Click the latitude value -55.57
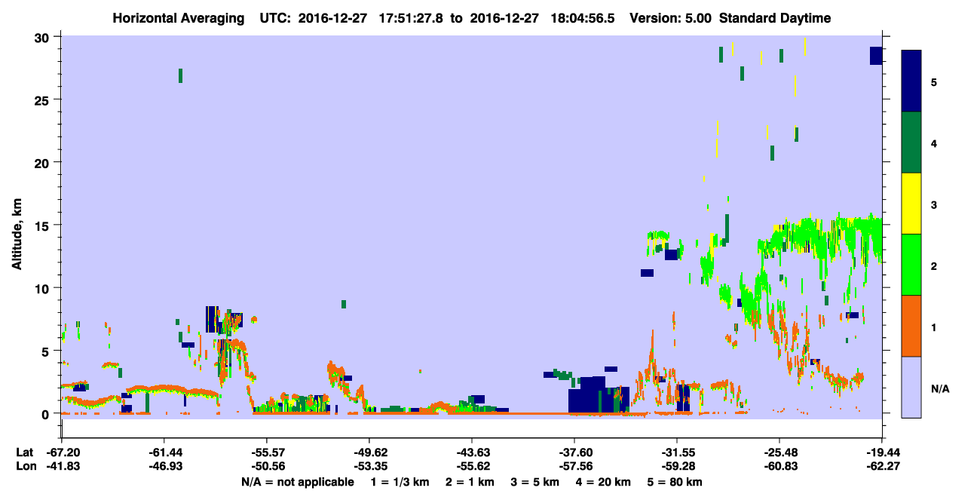The width and height of the screenshot is (980, 503). pyautogui.click(x=266, y=452)
